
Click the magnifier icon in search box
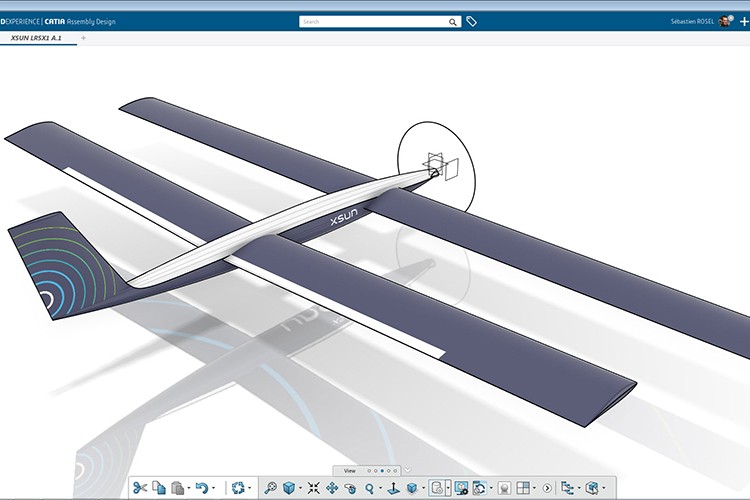[454, 21]
